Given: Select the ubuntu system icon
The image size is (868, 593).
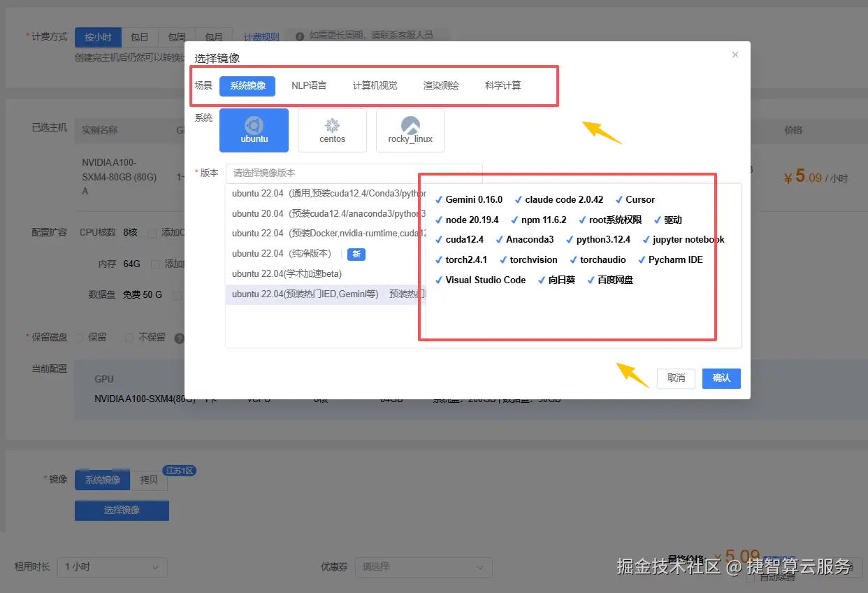Looking at the screenshot, I should [254, 130].
